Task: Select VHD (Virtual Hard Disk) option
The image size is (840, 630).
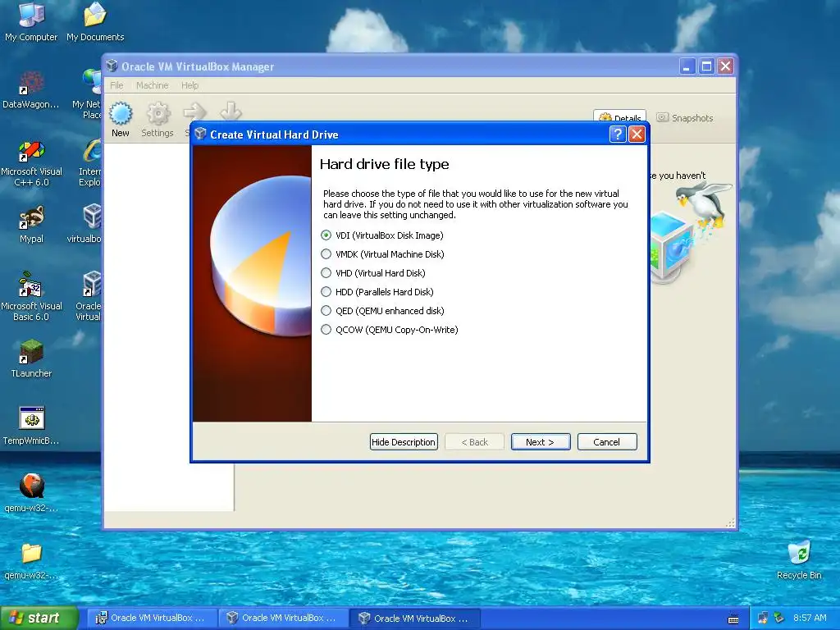Action: tap(373, 272)
